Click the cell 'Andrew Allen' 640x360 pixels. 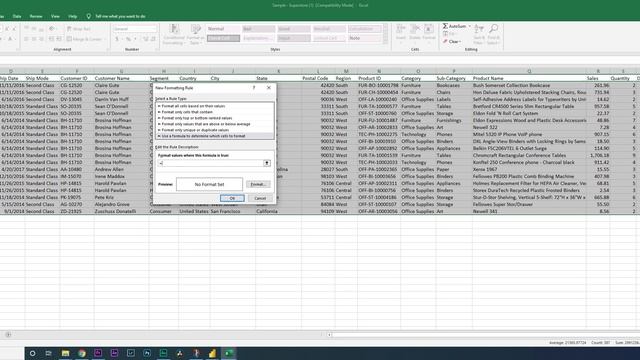point(122,169)
